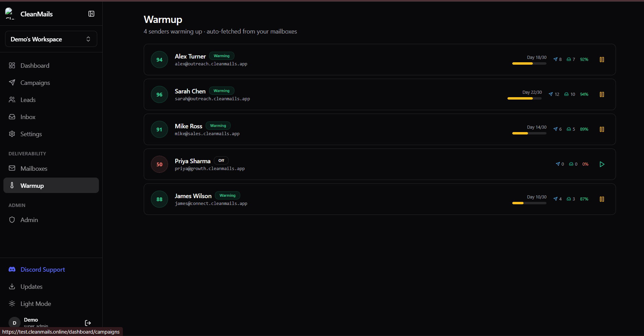644x336 pixels.
Task: Pause warmup for James Wilson
Action: pos(602,199)
